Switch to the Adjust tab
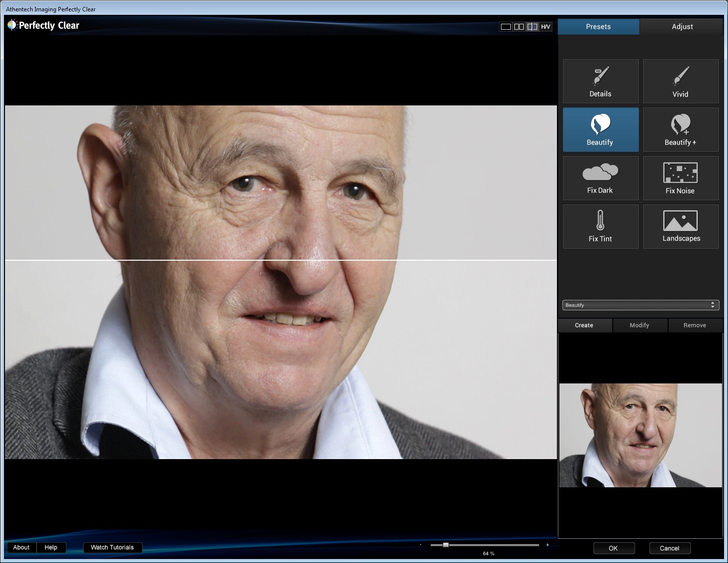Image resolution: width=728 pixels, height=563 pixels. coord(682,27)
